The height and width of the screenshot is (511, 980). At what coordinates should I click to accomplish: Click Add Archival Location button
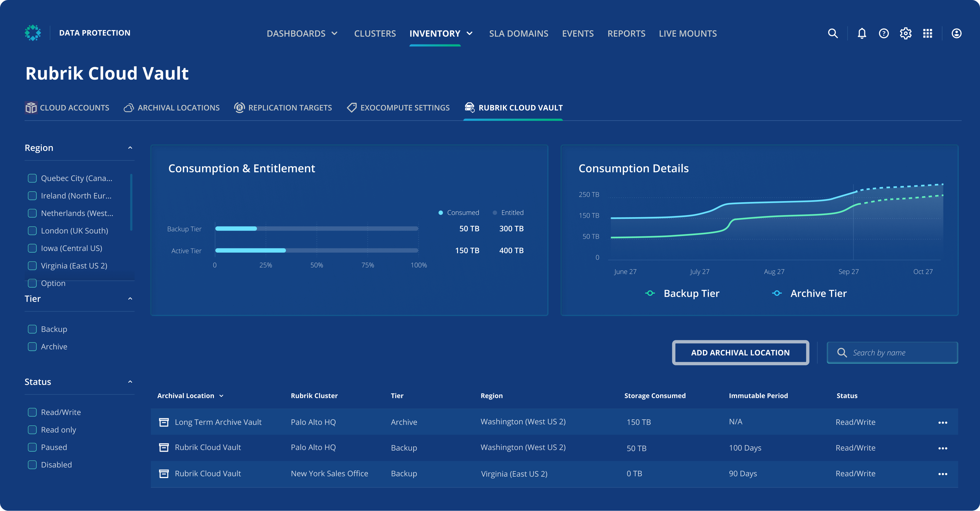coord(740,353)
